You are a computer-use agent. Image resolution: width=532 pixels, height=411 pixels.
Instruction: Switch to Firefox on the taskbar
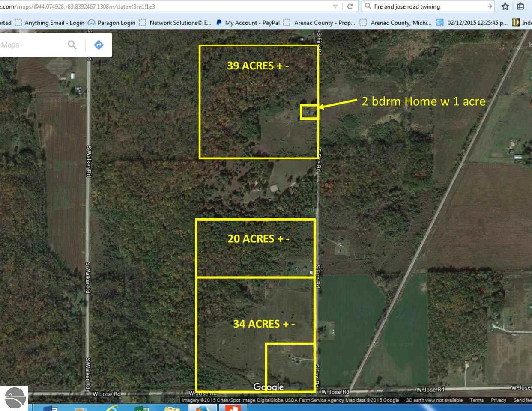[x=202, y=408]
